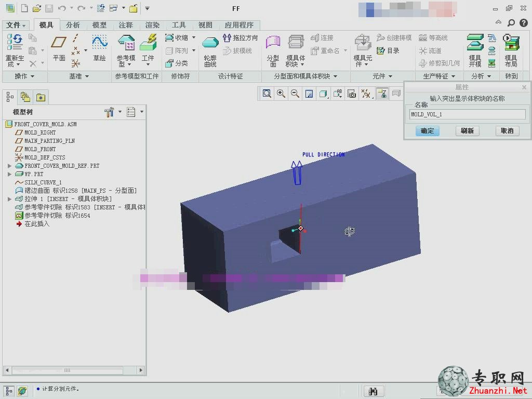
Task: Open the Catalog (目录) tool
Action: 388,50
